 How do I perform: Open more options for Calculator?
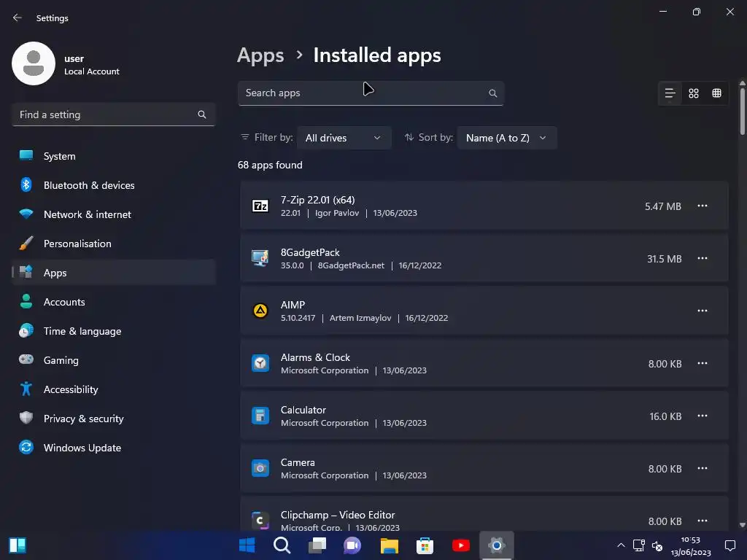click(703, 416)
